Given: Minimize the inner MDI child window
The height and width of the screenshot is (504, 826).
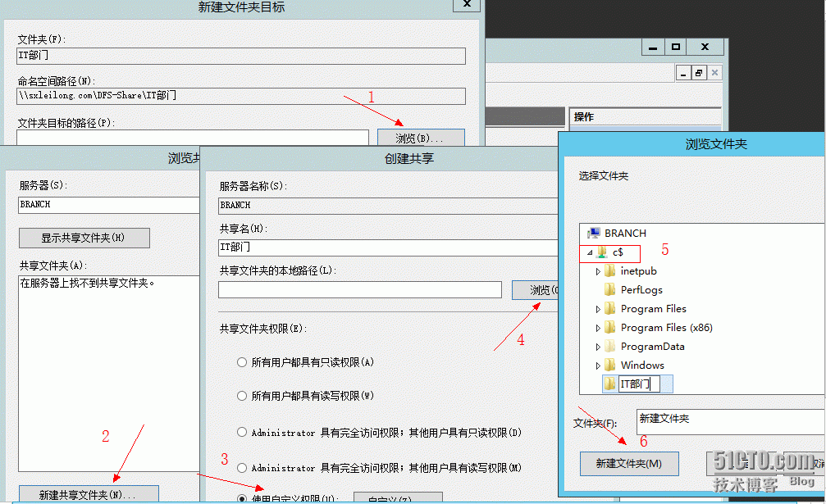Looking at the screenshot, I should pyautogui.click(x=683, y=73).
